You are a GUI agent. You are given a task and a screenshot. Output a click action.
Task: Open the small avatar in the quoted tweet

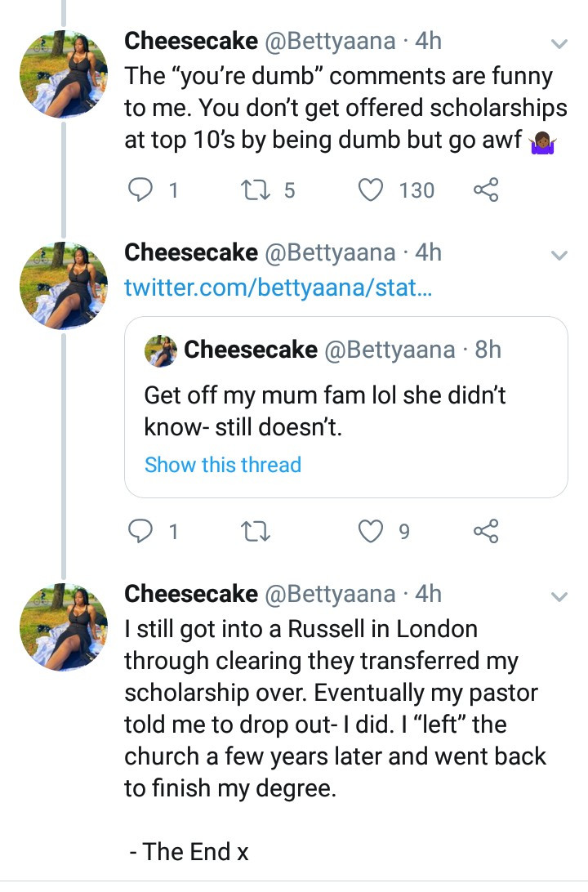pos(161,351)
